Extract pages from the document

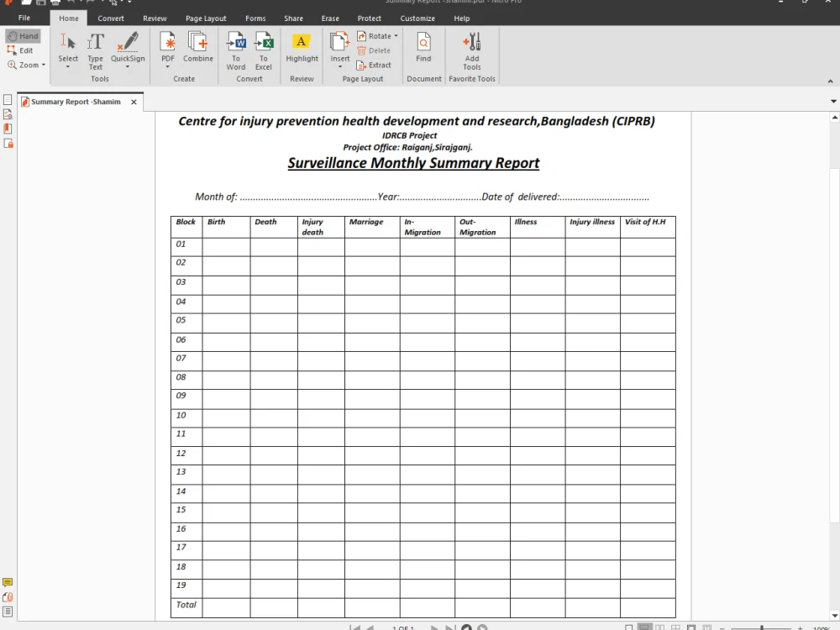coord(374,65)
